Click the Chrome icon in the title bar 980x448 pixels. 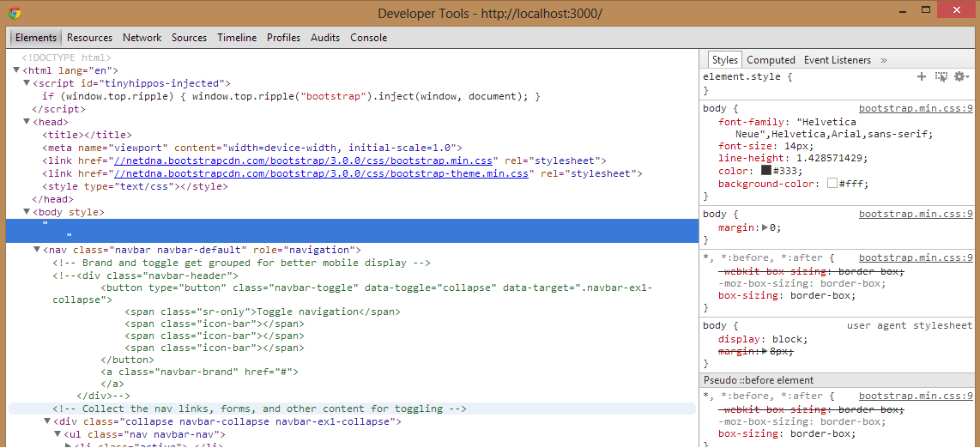15,13
